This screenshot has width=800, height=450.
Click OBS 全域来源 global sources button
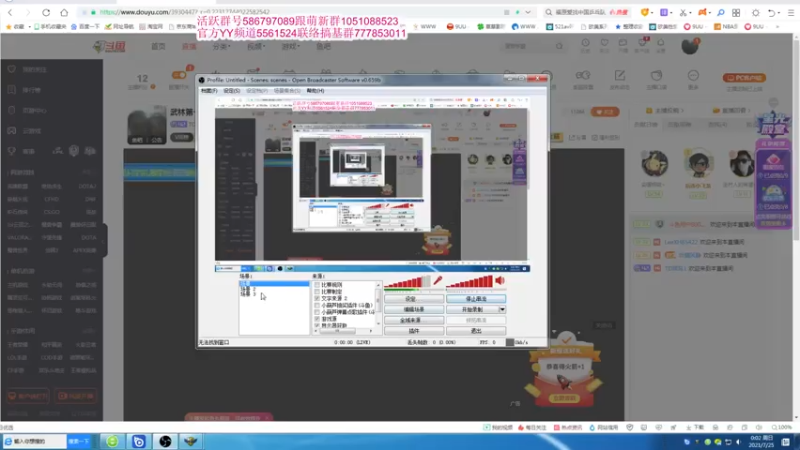point(414,320)
